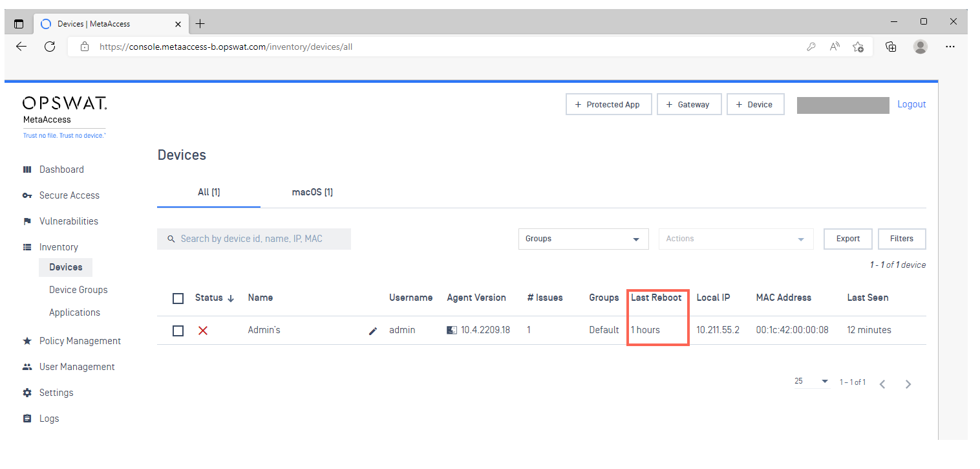Switch to the All (1) tab
This screenshot has height=469, width=980.
tap(209, 192)
